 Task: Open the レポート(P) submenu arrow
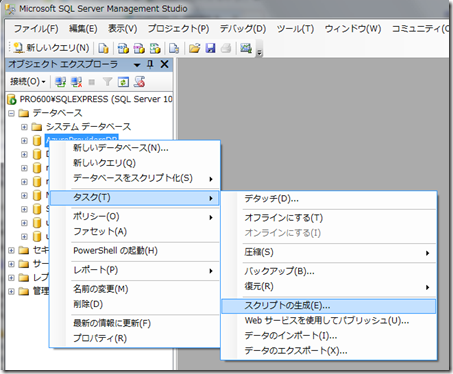pos(211,270)
